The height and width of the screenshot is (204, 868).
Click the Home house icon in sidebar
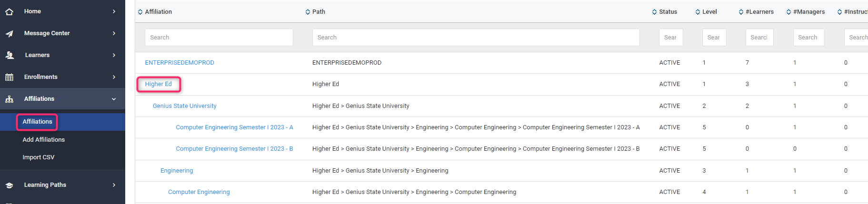[x=9, y=11]
